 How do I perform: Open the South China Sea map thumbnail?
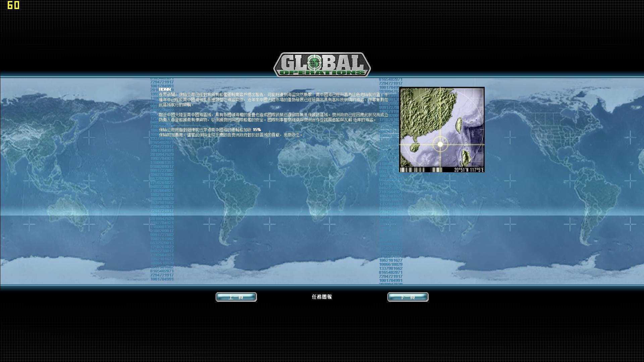tap(442, 130)
